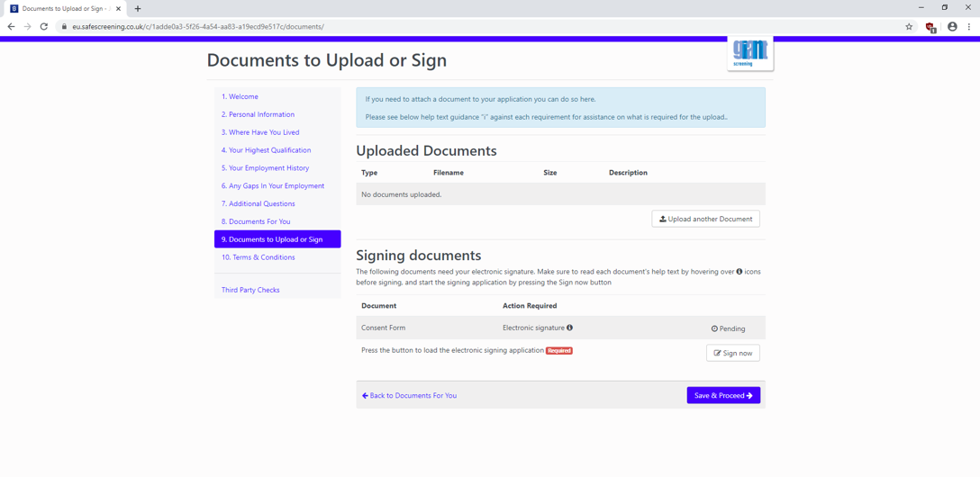Viewport: 980px width, 477px height.
Task: Bookmark this page with the star icon
Action: [x=909, y=27]
